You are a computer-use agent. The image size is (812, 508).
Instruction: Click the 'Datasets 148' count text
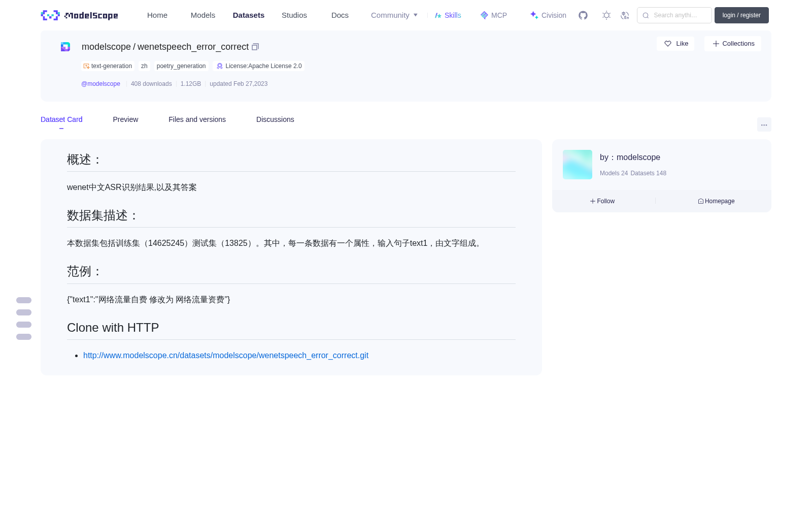[x=648, y=173]
